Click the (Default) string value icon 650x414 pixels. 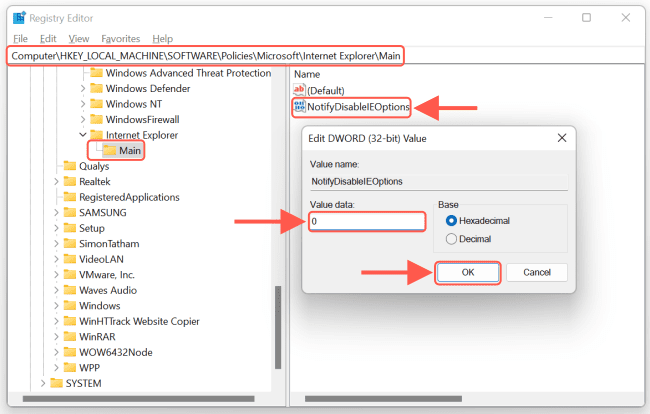[298, 90]
